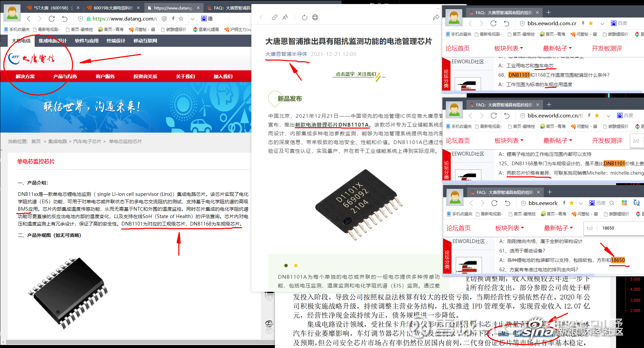
Task: Select the yellow carousel dot in article window
Action: pyautogui.click(x=296, y=266)
